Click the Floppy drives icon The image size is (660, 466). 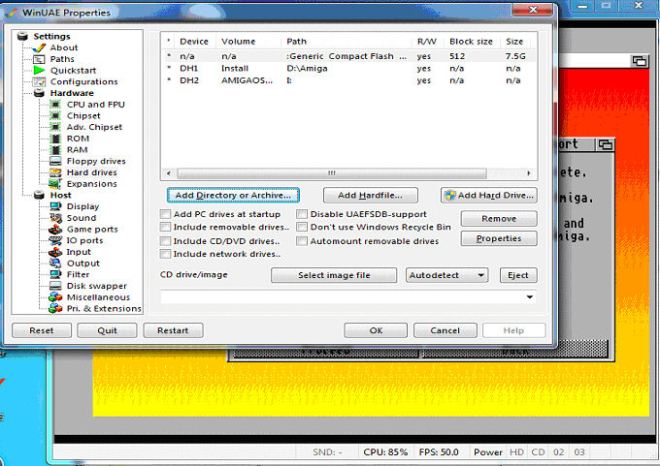click(x=55, y=161)
